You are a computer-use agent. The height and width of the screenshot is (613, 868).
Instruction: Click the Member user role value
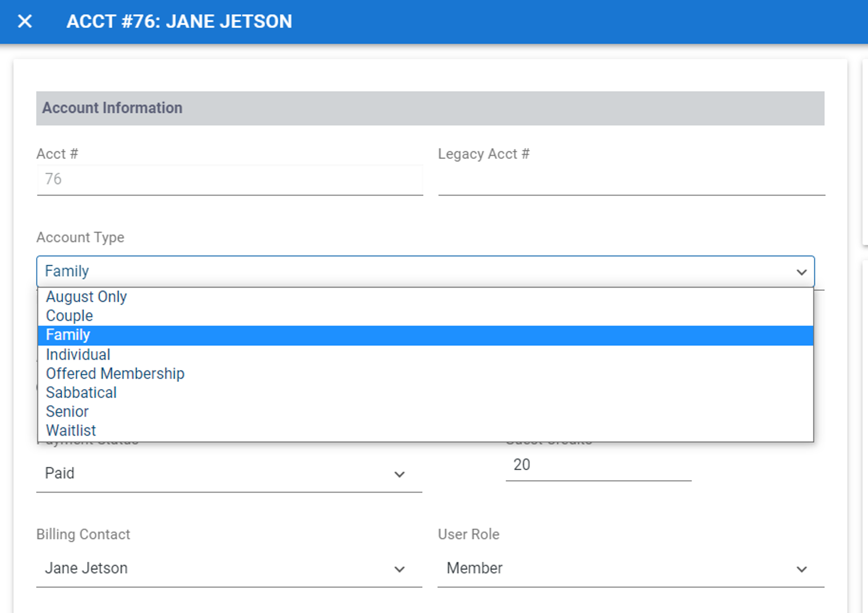click(474, 568)
